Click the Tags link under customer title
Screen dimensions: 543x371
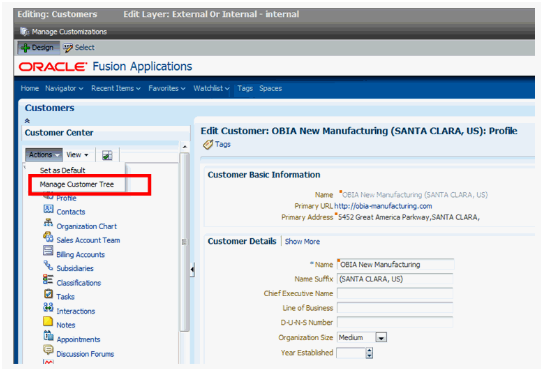(222, 144)
